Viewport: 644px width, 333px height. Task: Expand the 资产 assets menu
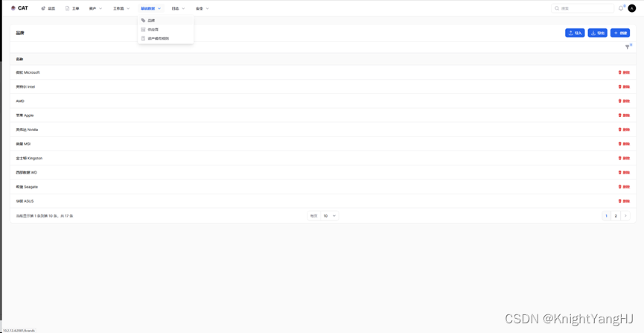point(95,8)
